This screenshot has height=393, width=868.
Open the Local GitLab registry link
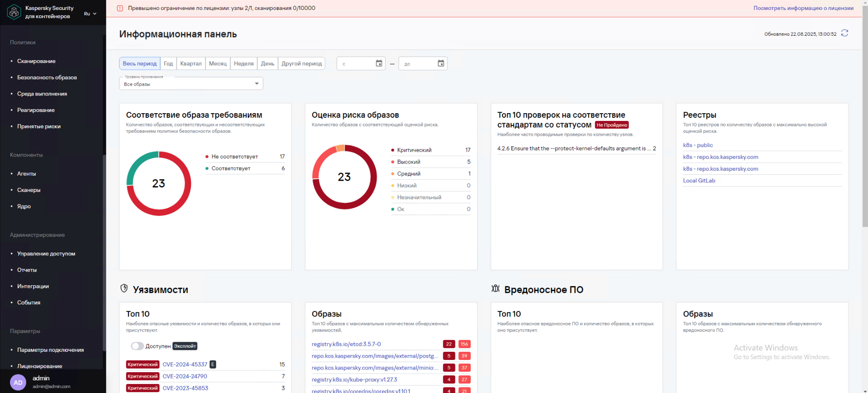coord(699,181)
